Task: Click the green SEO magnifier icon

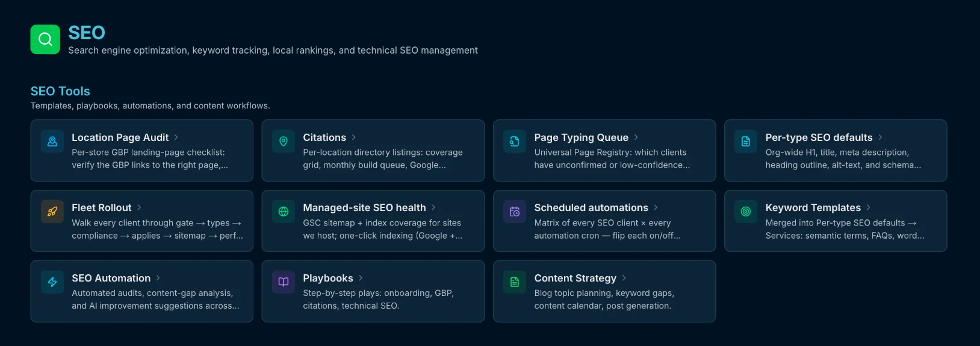Action: pos(45,39)
